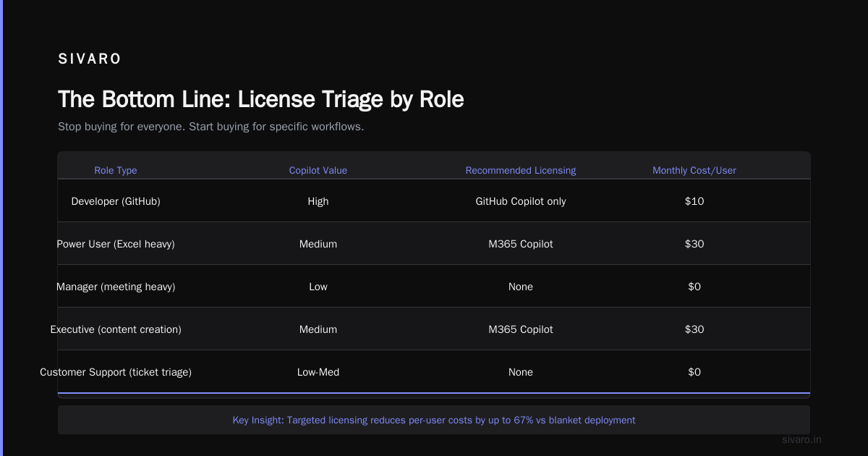
Task: Click $0 cost in Customer Support row
Action: (x=694, y=372)
